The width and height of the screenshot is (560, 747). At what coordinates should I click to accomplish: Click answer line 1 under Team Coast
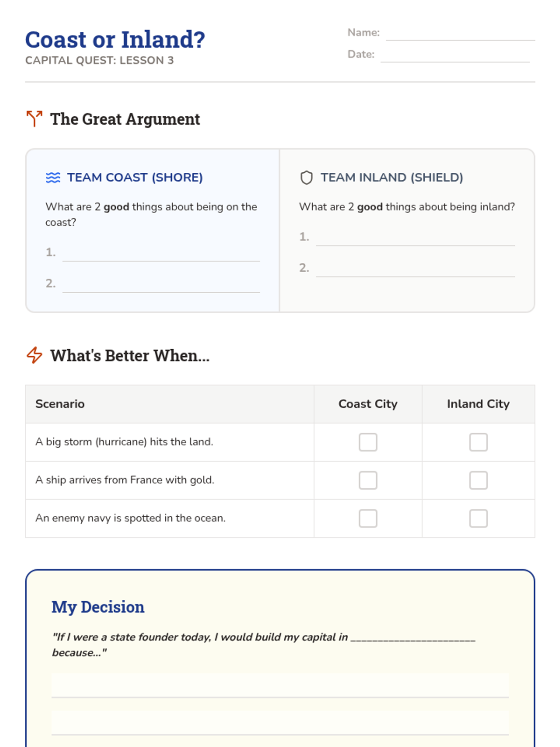[x=161, y=253]
